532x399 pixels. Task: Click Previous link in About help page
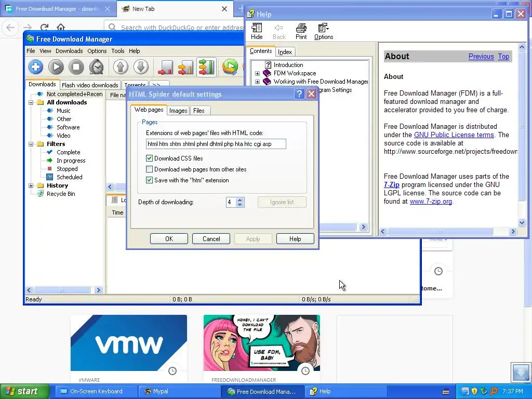481,56
